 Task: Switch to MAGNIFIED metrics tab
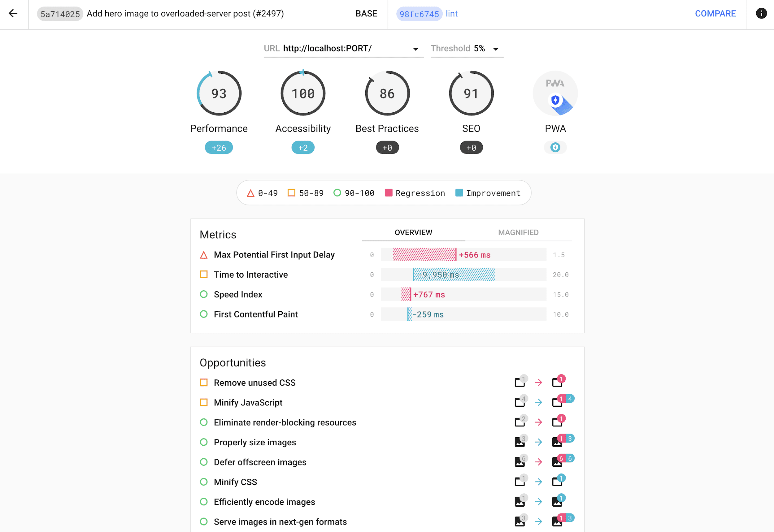pos(518,232)
